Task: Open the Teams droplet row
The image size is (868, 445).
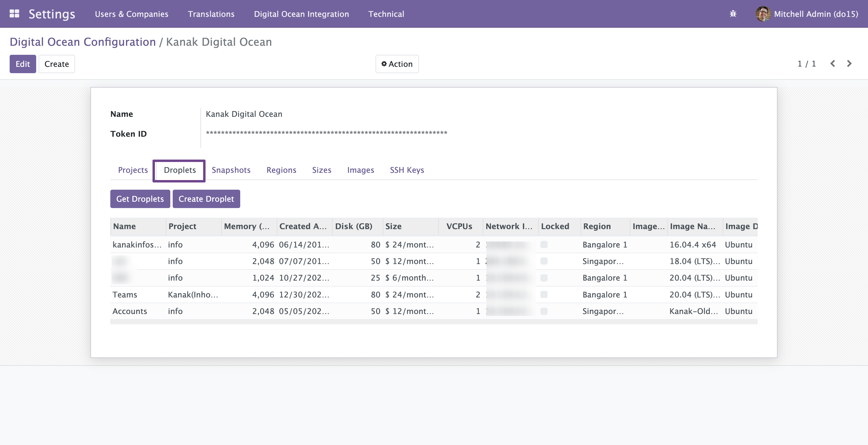Action: tap(434, 294)
